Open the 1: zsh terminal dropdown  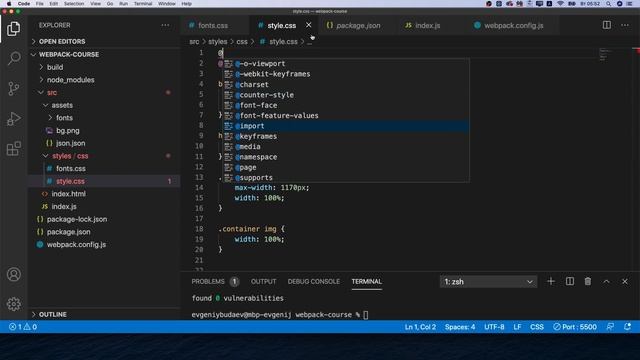pos(488,282)
